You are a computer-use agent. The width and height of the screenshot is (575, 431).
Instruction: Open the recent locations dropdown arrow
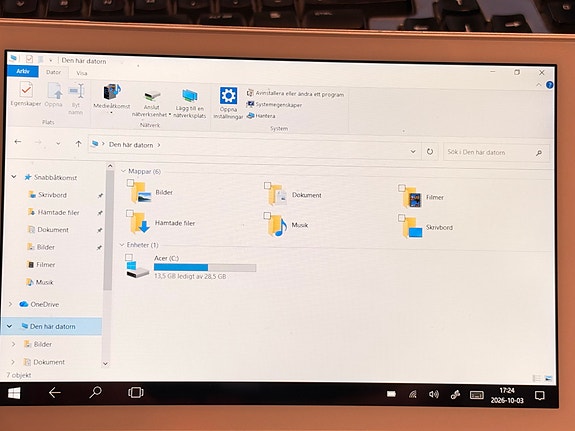tap(58, 143)
